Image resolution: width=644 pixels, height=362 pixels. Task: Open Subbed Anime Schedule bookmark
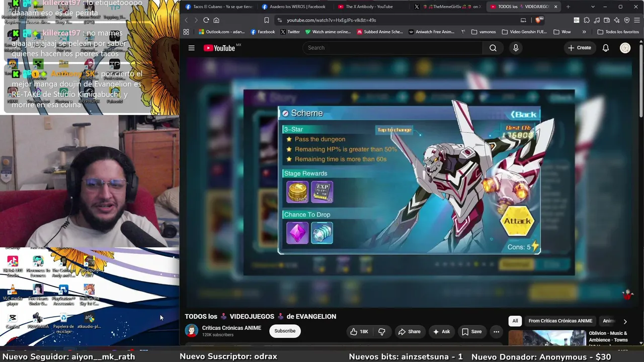380,32
